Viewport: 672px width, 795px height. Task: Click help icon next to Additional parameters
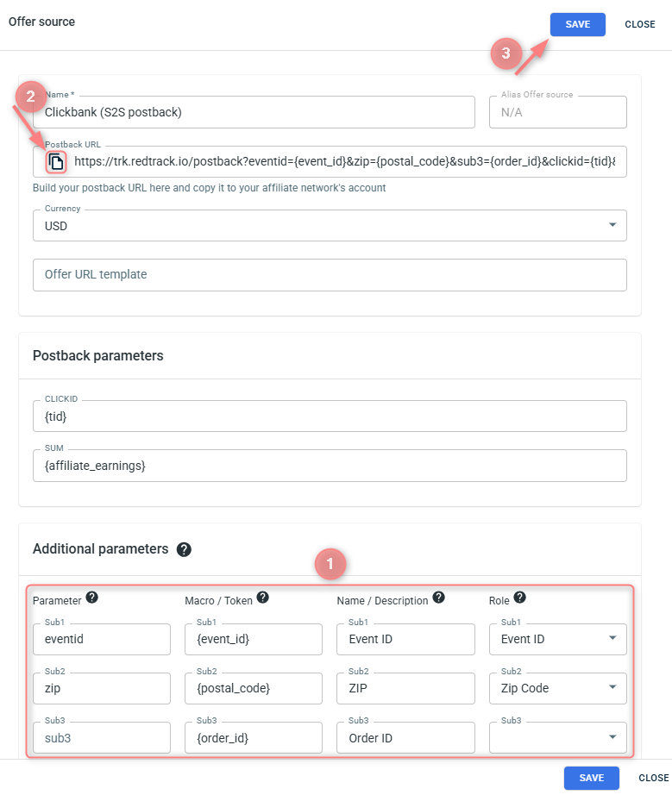184,549
